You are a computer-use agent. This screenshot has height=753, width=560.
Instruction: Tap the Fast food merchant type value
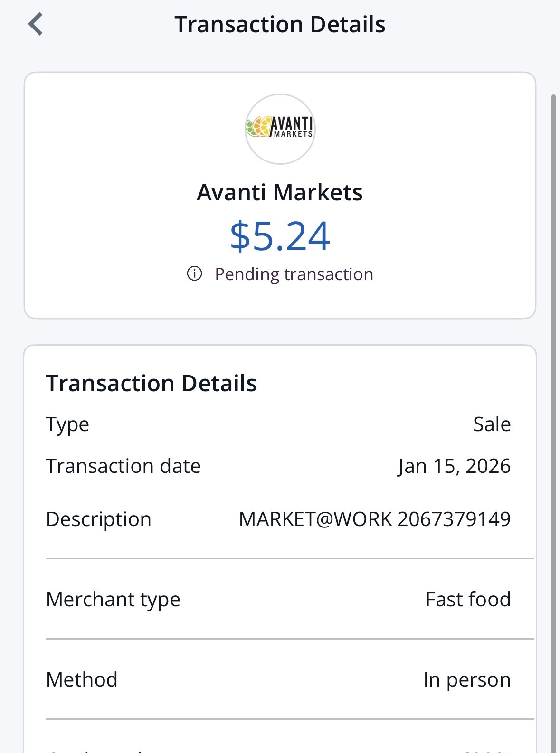pos(468,599)
